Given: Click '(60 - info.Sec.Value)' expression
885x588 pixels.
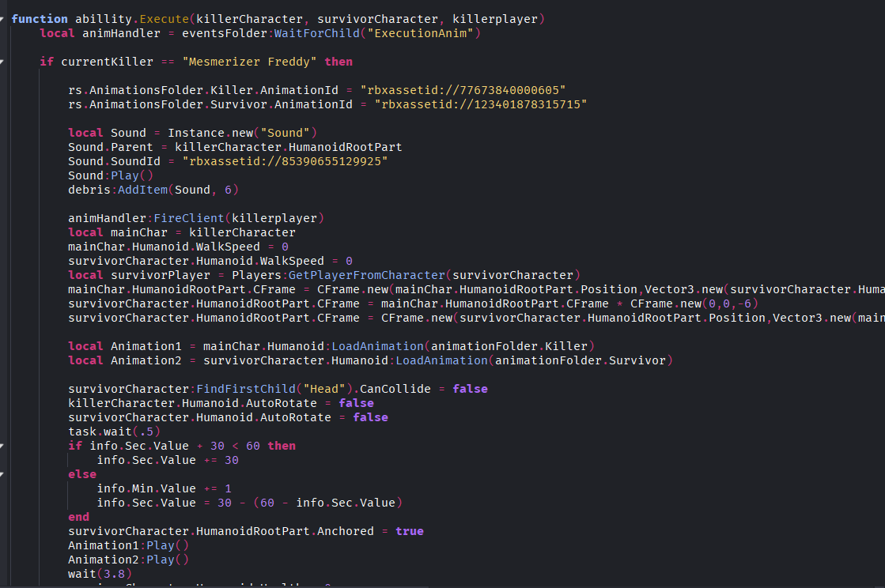Looking at the screenshot, I should tap(328, 503).
